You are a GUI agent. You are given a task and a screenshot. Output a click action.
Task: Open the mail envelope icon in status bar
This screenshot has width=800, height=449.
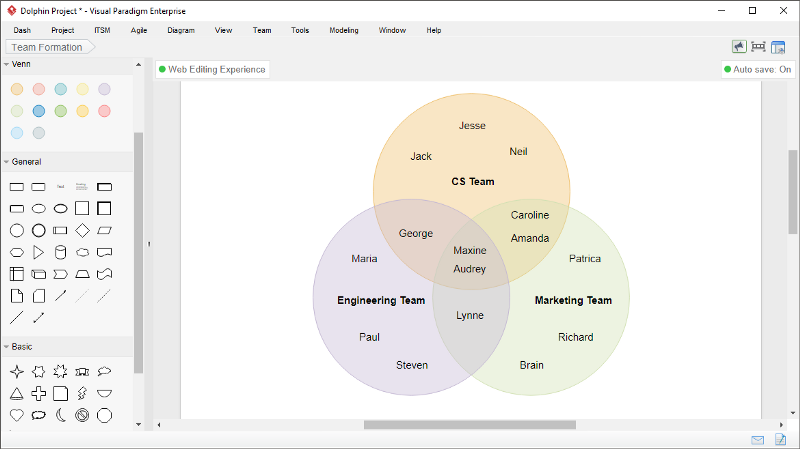(x=758, y=440)
